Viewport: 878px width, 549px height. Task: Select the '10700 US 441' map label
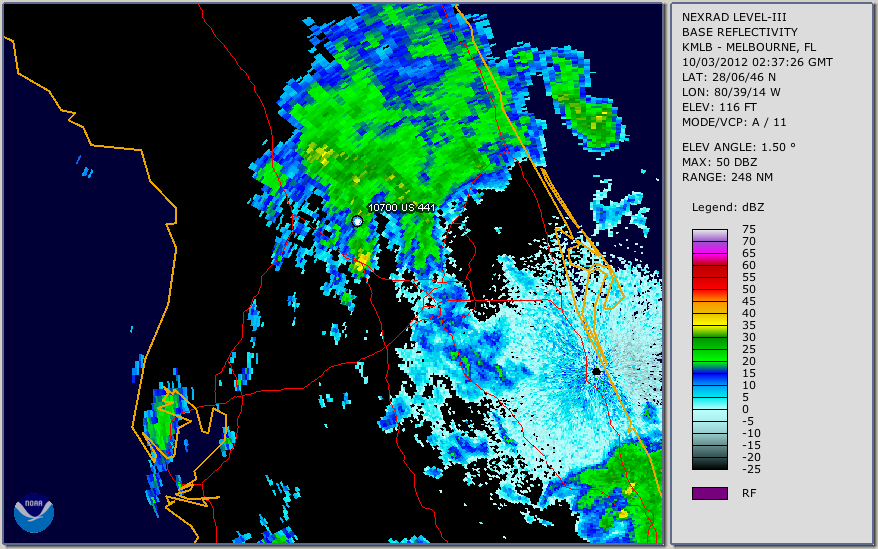point(401,207)
